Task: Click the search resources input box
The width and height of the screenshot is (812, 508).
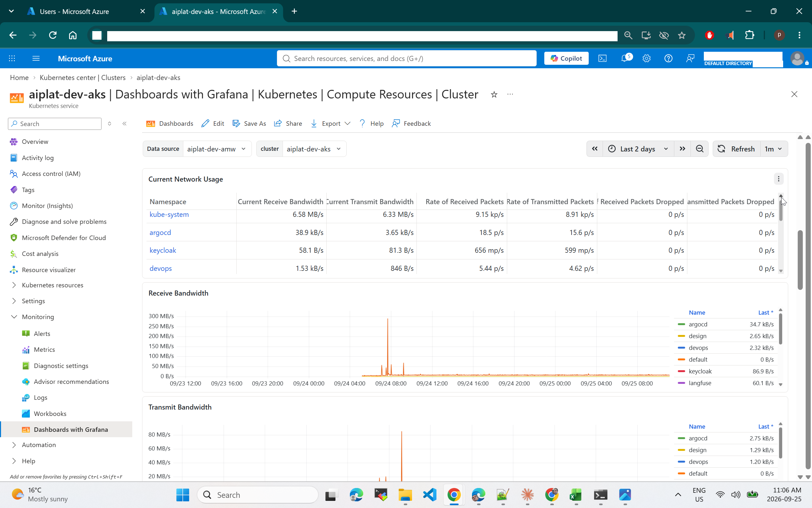Action: tap(407, 58)
